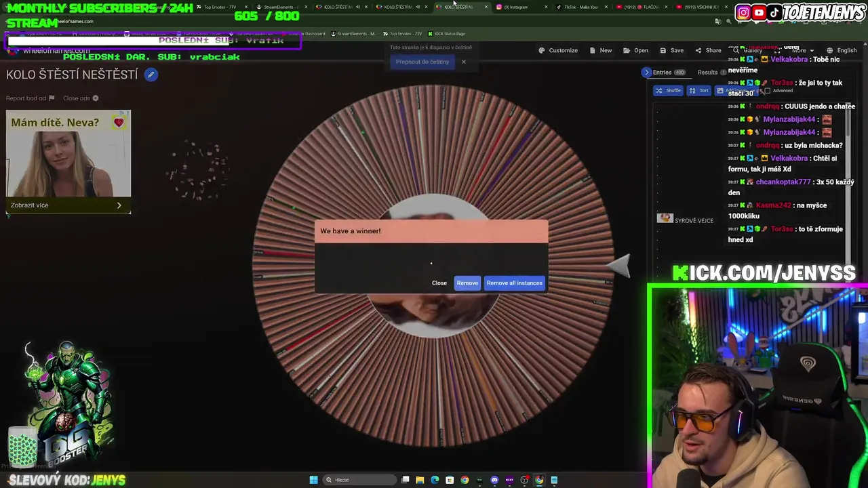Close the winner dialog
The width and height of the screenshot is (868, 488).
tap(439, 283)
